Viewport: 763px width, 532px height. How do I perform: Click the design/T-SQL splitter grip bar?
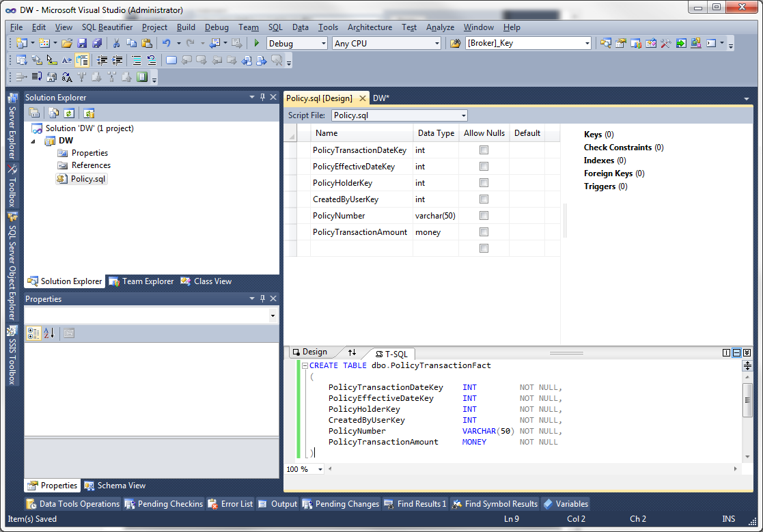(566, 353)
